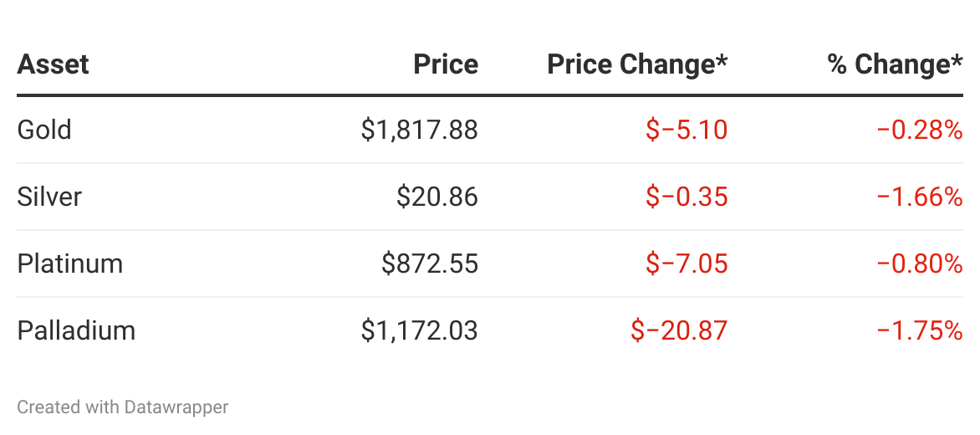980x435 pixels.
Task: Select the Platinum row label
Action: (70, 264)
